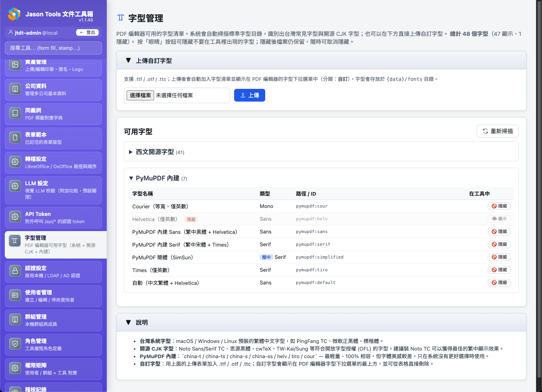Select the 權限矩陣 permissions matrix icon
Screen dimensions: 542x392
pos(15,368)
